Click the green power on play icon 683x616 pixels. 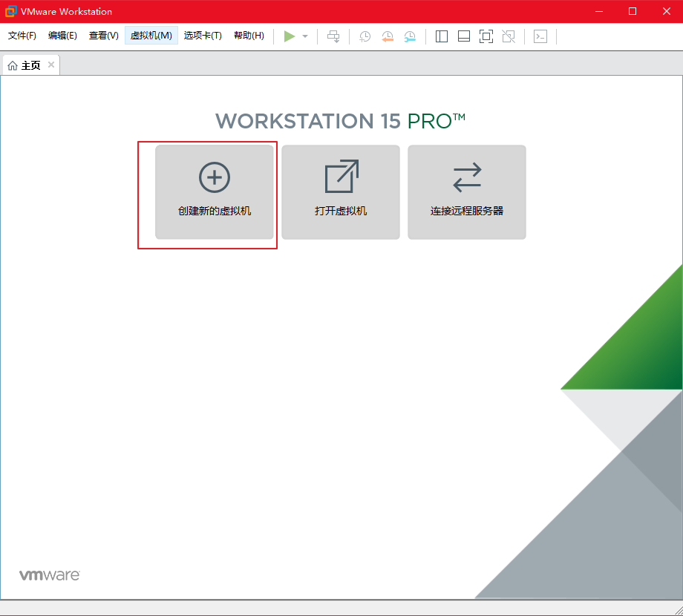290,36
